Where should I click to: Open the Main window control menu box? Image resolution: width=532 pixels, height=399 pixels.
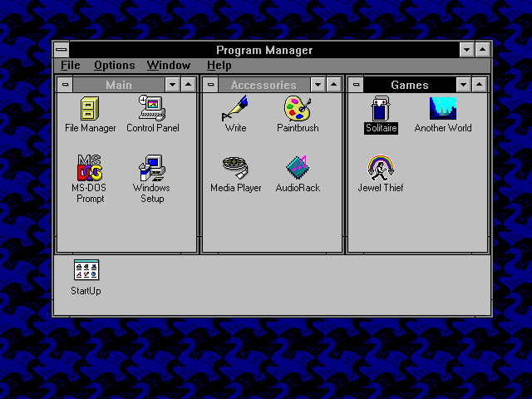click(65, 85)
